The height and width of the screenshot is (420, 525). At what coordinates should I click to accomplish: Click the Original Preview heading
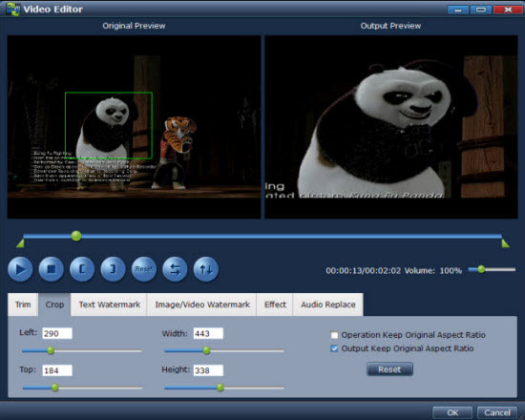tap(134, 26)
